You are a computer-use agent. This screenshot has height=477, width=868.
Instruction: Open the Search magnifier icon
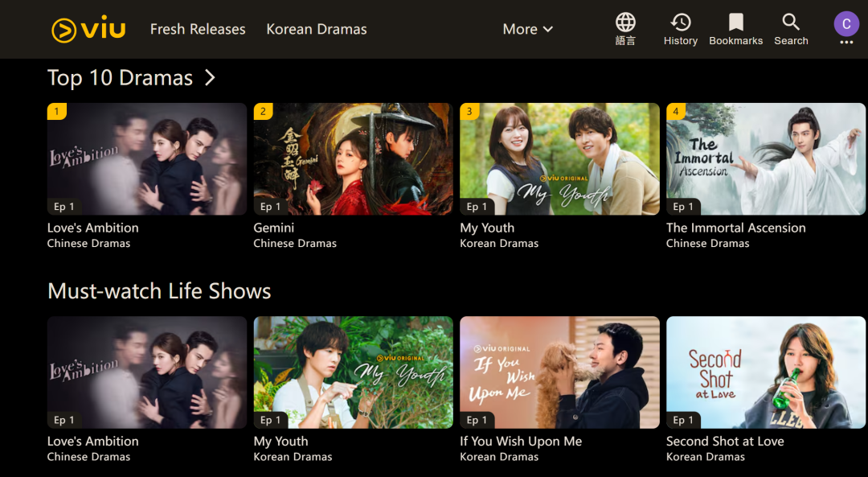[791, 23]
